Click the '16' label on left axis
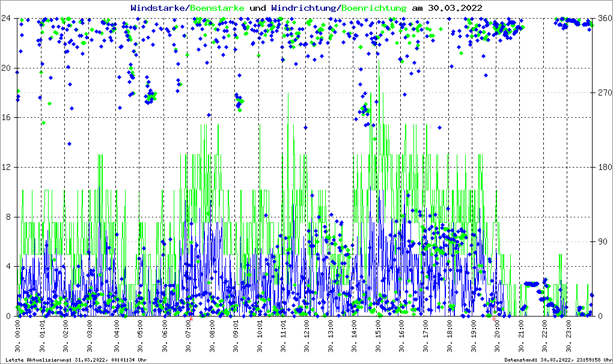The width and height of the screenshot is (613, 364). click(7, 118)
